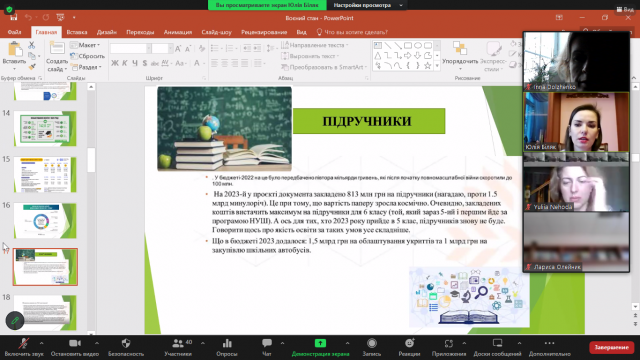The height and width of the screenshot is (360, 640).
Task: Expand arrow next to Участники
Action: tap(202, 343)
